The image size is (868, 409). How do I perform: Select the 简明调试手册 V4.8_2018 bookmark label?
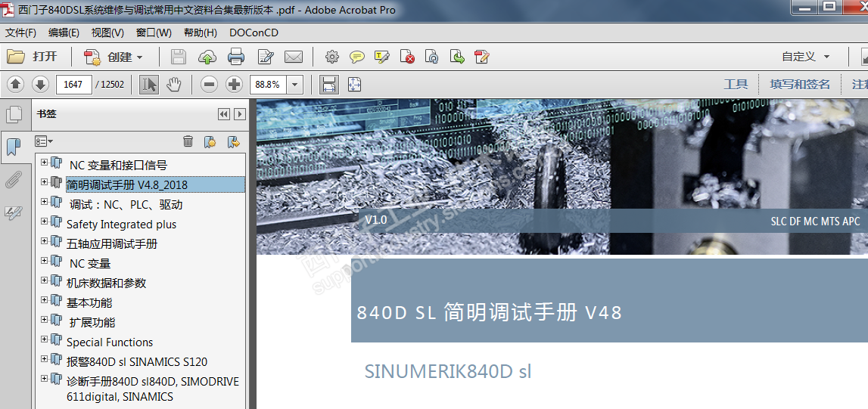tap(155, 184)
